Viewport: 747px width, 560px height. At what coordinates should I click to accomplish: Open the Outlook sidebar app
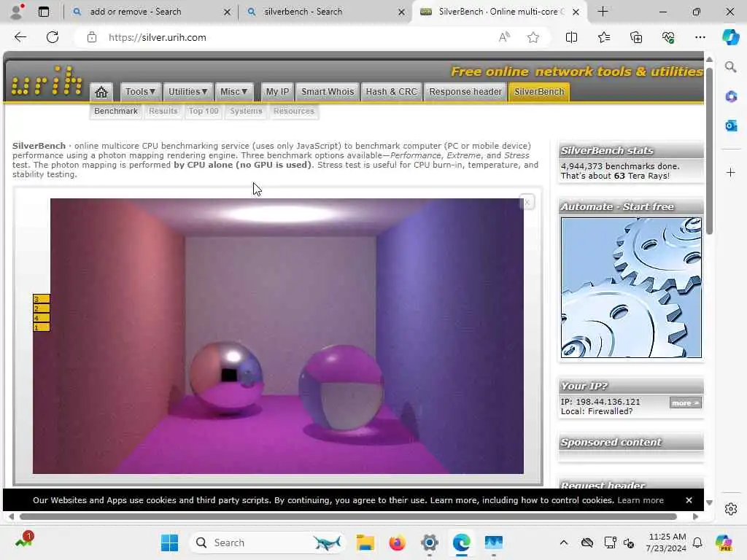[x=730, y=125]
